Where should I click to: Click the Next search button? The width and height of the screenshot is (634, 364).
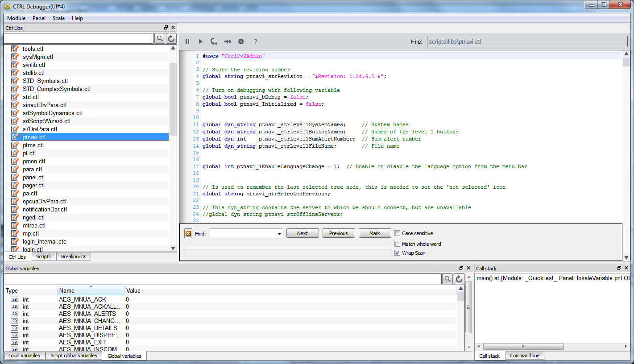pos(302,233)
